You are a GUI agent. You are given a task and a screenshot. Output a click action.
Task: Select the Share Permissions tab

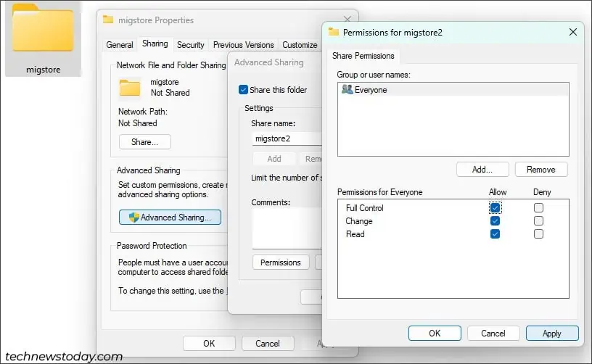(x=363, y=56)
